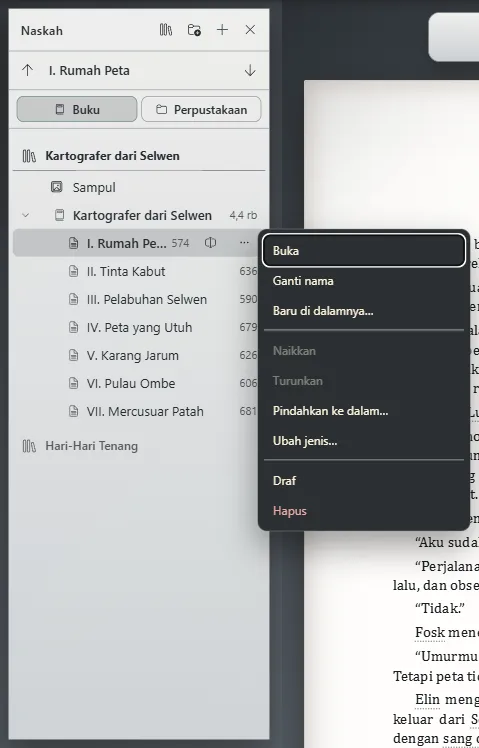
Task: Open the library books icon in Naskah header
Action: pyautogui.click(x=166, y=30)
